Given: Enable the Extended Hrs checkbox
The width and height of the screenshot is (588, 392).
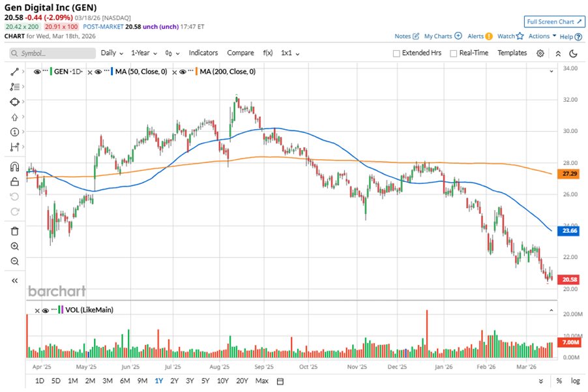Looking at the screenshot, I should click(396, 53).
